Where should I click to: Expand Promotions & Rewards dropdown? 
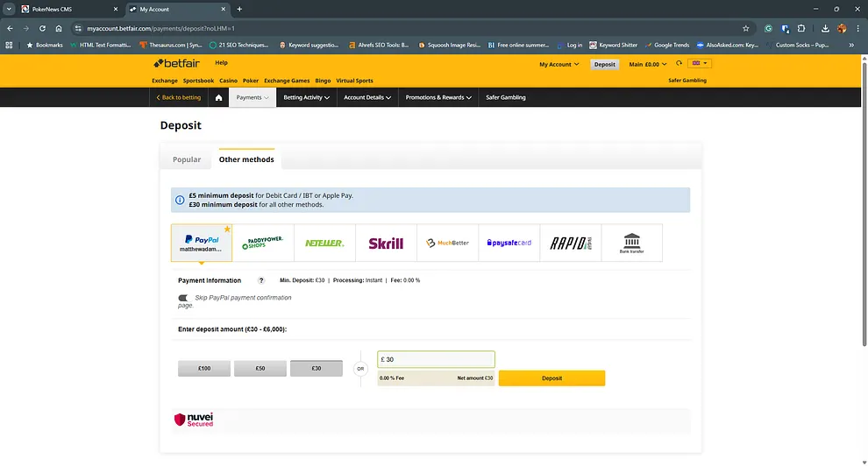[438, 97]
